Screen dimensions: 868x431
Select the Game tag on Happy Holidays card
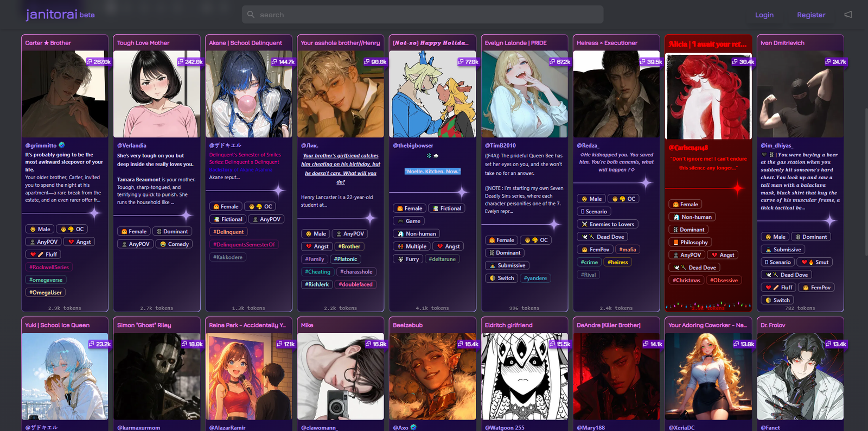click(409, 221)
